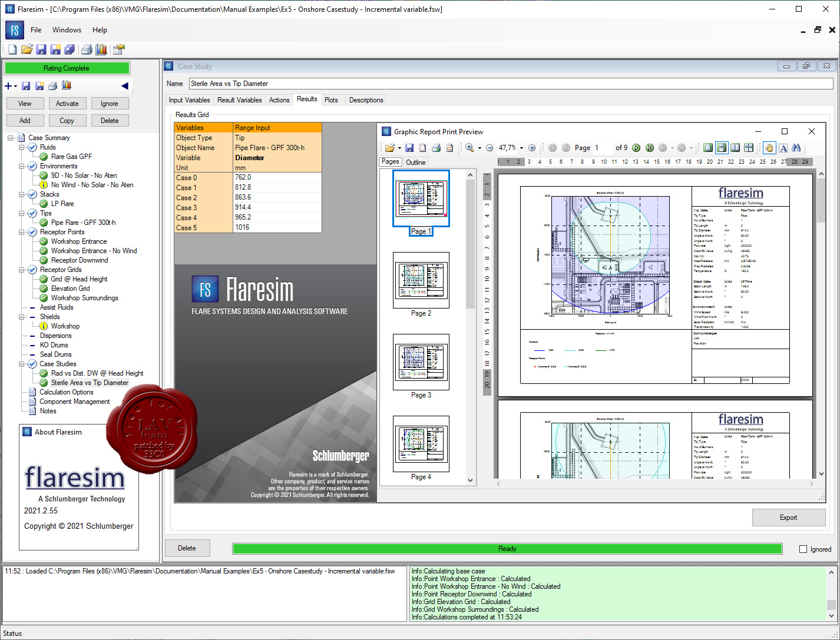Click the Export document icon in print preview

[449, 148]
